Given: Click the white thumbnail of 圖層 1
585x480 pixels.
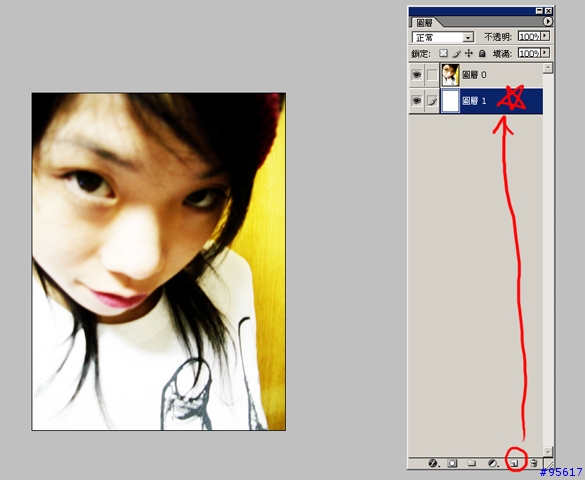Looking at the screenshot, I should click(450, 101).
